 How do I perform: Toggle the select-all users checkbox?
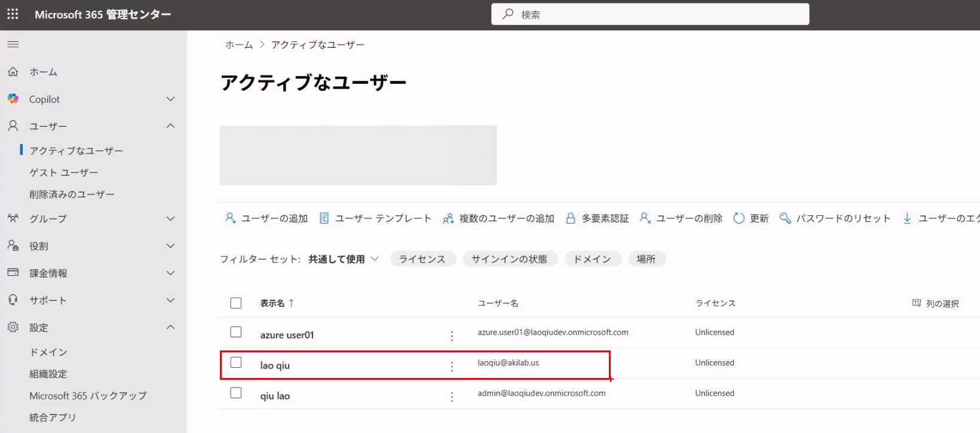coord(236,303)
